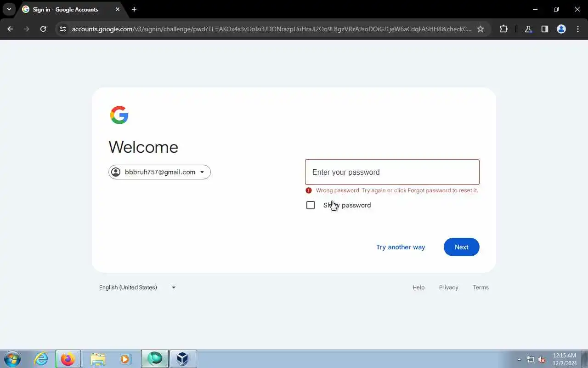
Task: Open a new tab with plus button
Action: tap(134, 9)
